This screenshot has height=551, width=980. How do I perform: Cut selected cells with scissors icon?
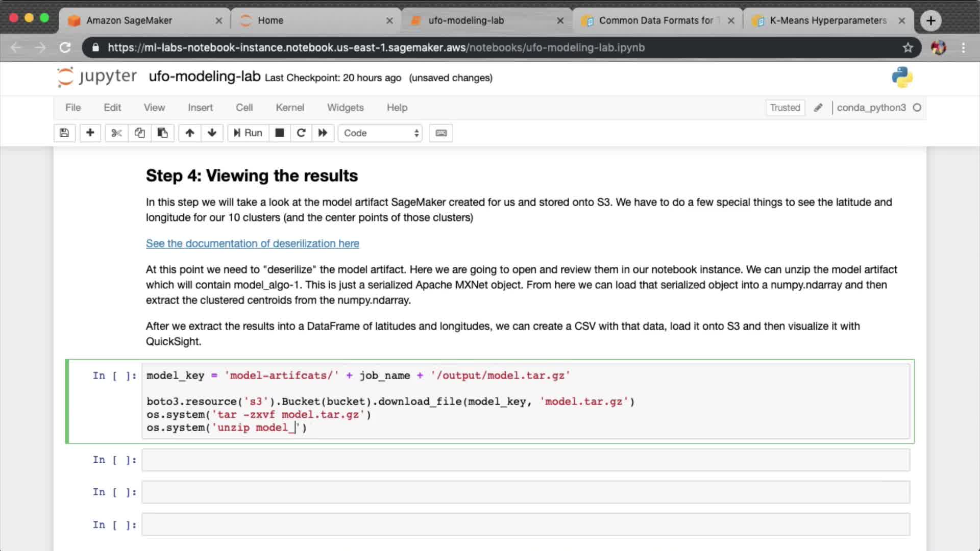coord(116,133)
